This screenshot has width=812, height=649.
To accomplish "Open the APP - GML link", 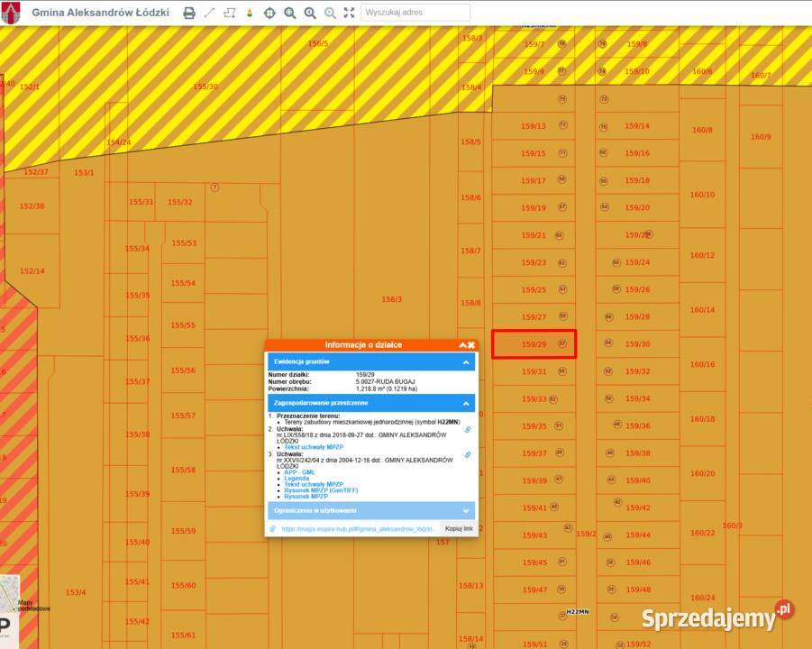I will [x=299, y=472].
